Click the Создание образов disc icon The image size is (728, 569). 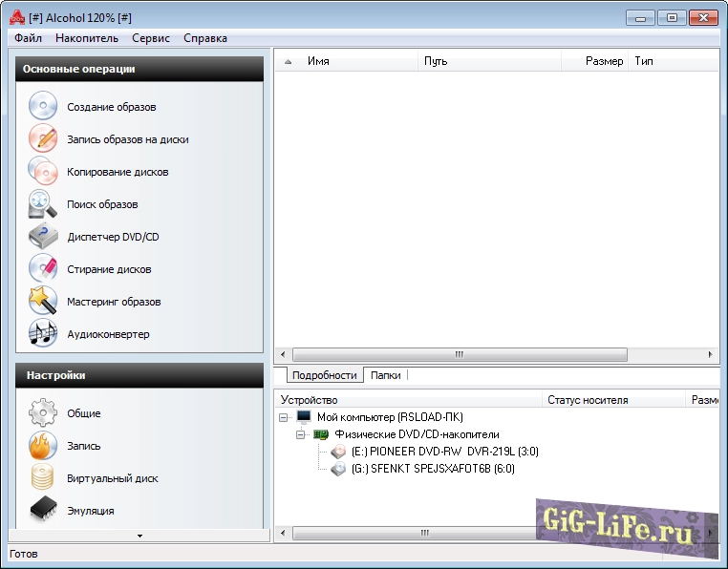(x=43, y=107)
